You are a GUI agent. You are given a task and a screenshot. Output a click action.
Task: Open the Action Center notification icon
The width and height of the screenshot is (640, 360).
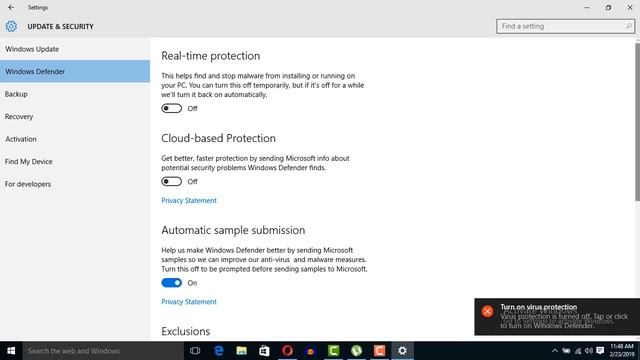[600, 351]
